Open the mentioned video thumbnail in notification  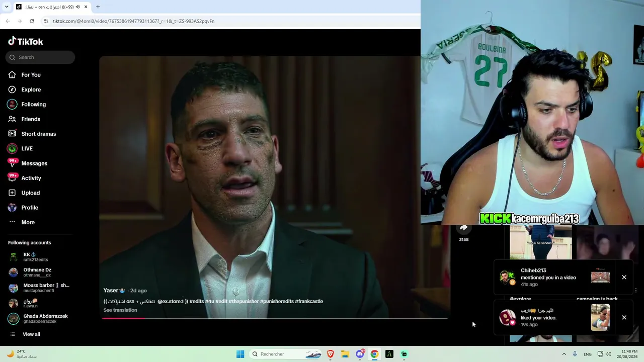pos(600,277)
